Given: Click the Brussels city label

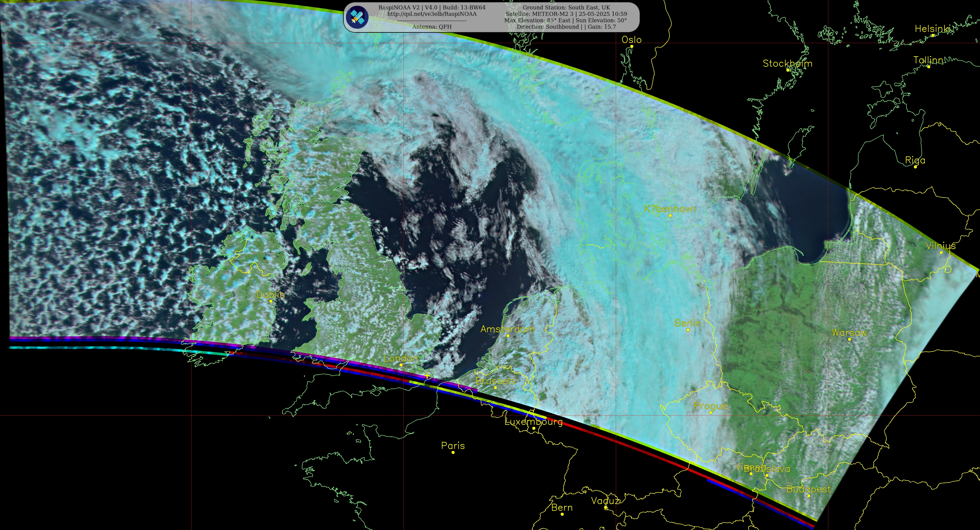Looking at the screenshot, I should tap(495, 381).
